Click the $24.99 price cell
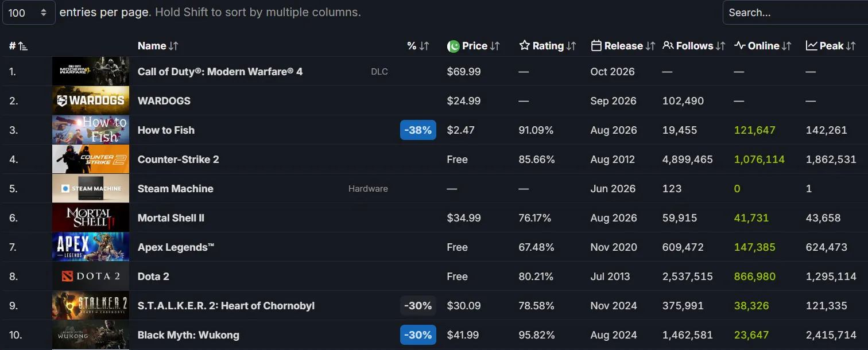868x350 pixels. click(x=464, y=100)
